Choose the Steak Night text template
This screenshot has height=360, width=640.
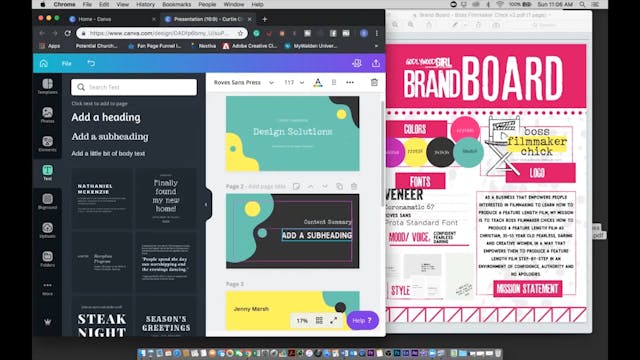pos(102,317)
